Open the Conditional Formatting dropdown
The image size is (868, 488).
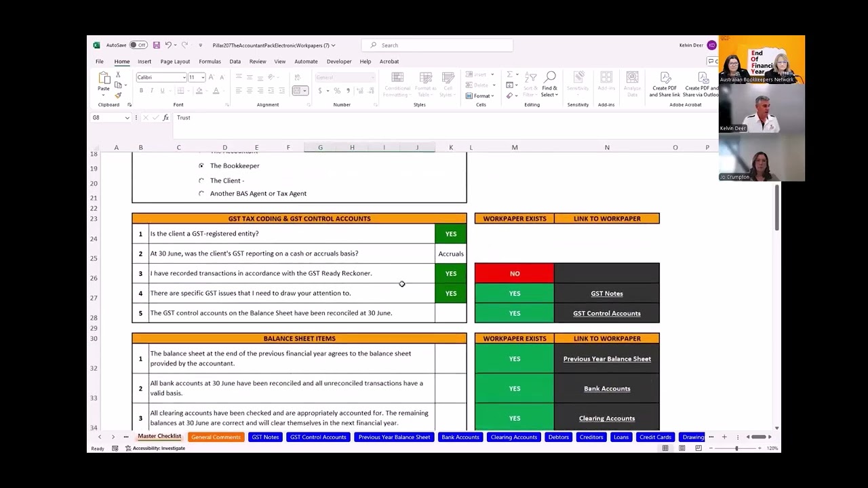[397, 85]
